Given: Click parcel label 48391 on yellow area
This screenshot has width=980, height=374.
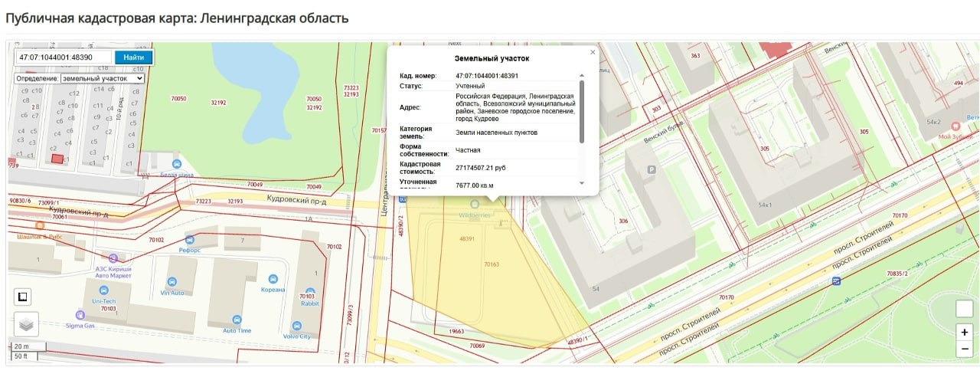Looking at the screenshot, I should [x=468, y=239].
